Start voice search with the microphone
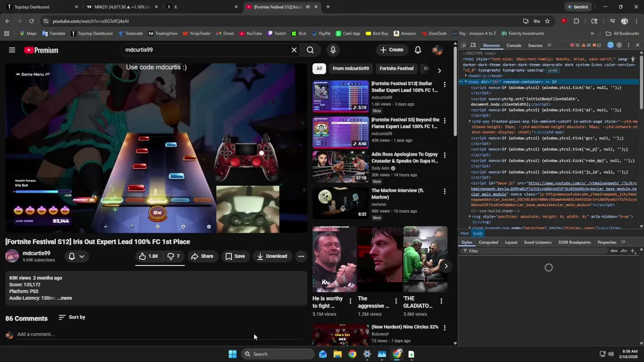 coord(333,50)
